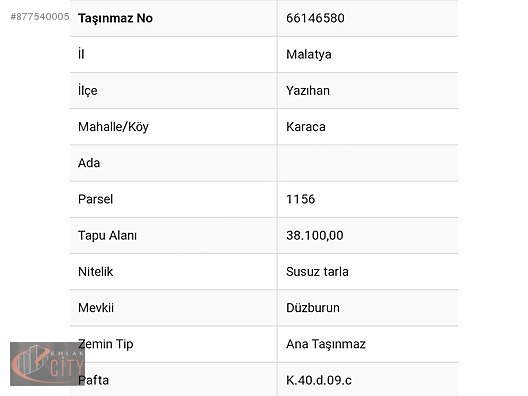Select the Malatya value cell
This screenshot has height=396, width=528.
coord(368,55)
